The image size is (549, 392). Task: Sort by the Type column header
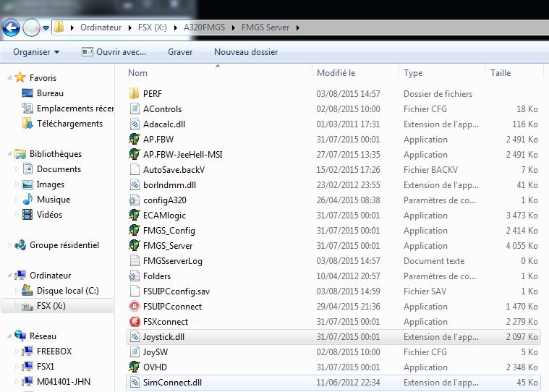click(x=413, y=73)
